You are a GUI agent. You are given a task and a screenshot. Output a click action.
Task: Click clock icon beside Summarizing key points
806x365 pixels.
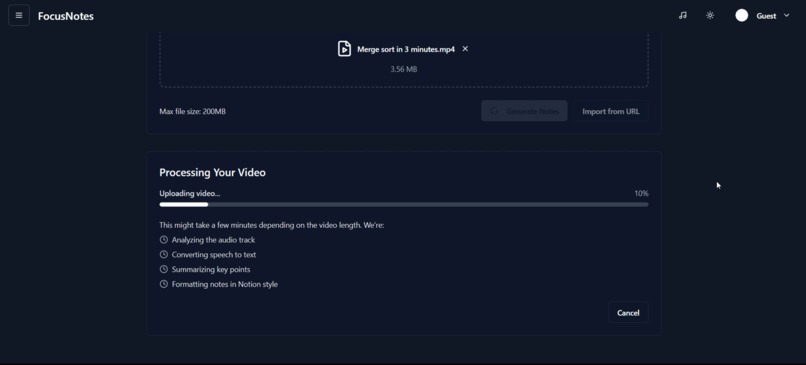click(x=163, y=269)
